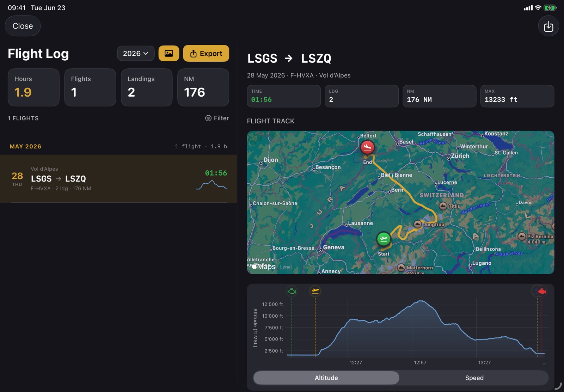Click the red landing End marker on map

coord(367,147)
